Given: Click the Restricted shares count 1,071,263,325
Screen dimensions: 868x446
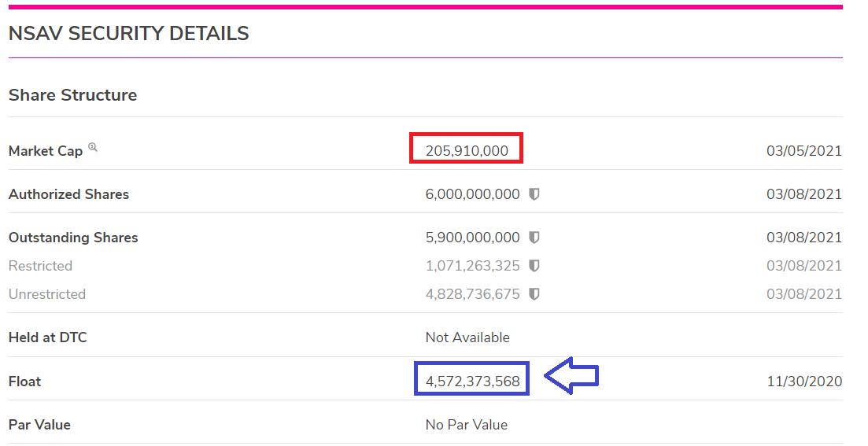Looking at the screenshot, I should [472, 266].
